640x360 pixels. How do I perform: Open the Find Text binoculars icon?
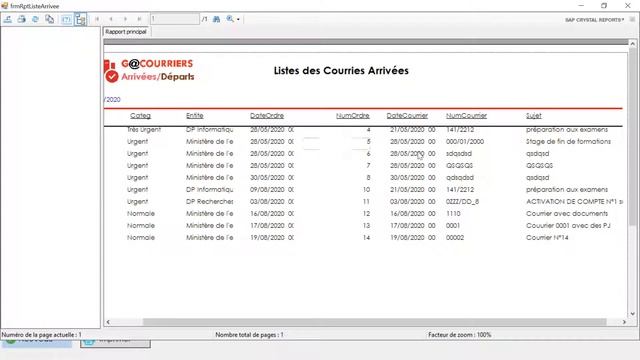[216, 19]
